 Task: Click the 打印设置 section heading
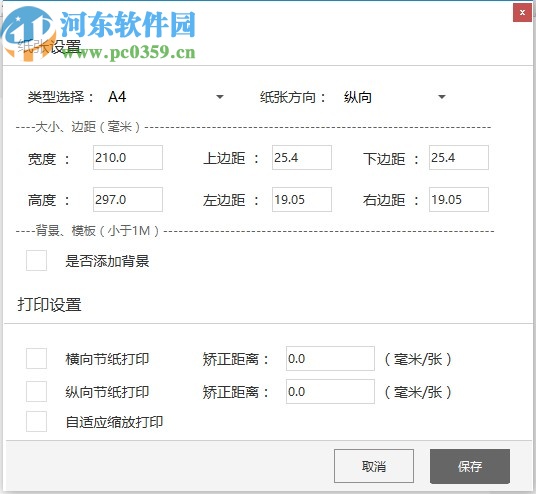click(50, 304)
